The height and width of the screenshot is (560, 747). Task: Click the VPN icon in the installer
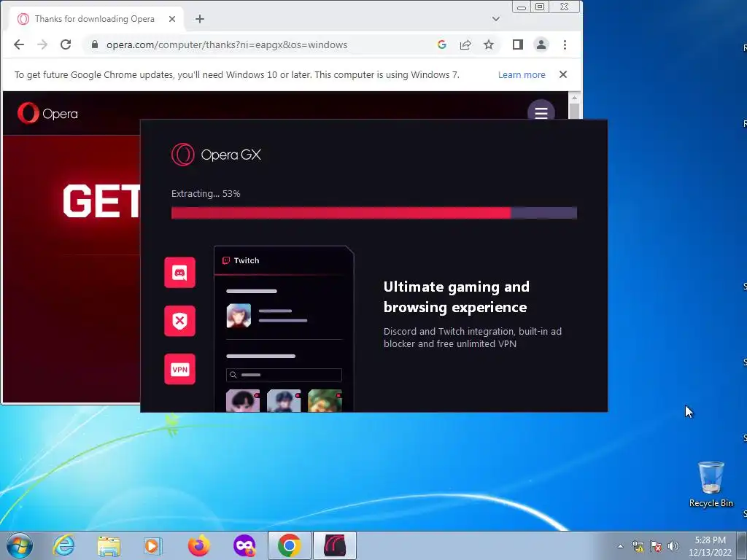click(179, 369)
